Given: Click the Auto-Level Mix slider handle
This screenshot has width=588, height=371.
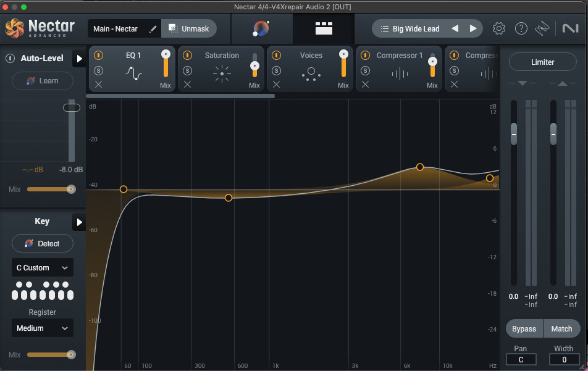Looking at the screenshot, I should (71, 190).
